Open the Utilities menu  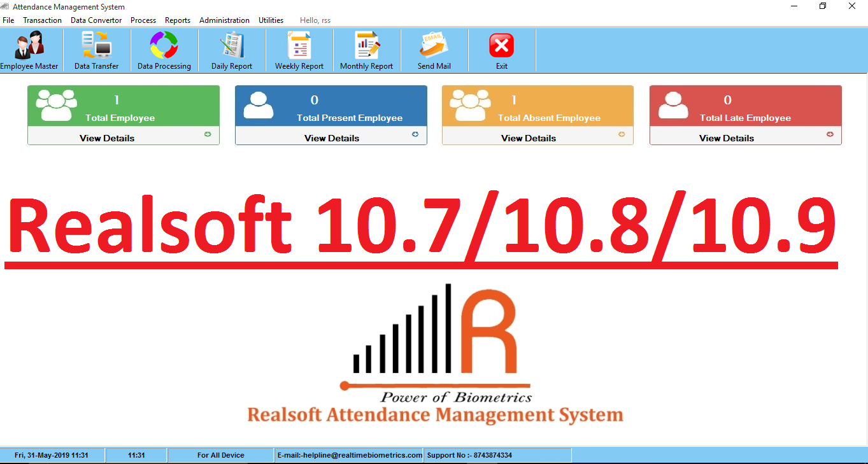tap(271, 20)
